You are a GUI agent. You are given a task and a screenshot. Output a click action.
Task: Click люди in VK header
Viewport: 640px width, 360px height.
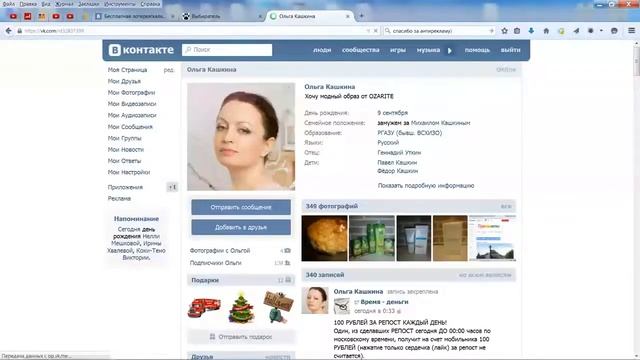(x=322, y=50)
